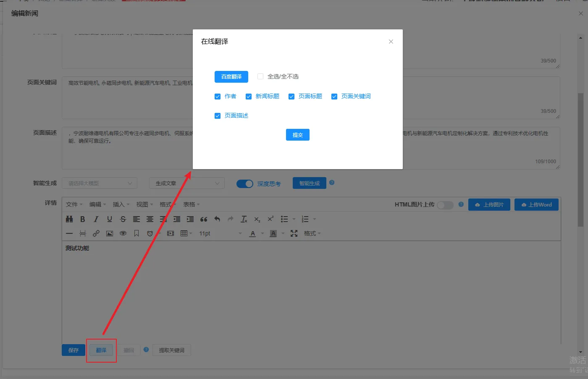Click the fullscreen icon in editor
This screenshot has width=588, height=379.
point(294,233)
